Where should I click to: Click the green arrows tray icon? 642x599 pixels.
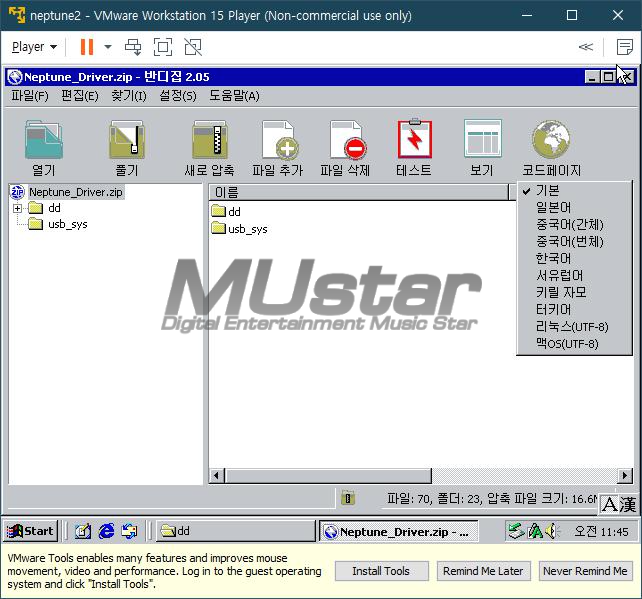click(516, 531)
